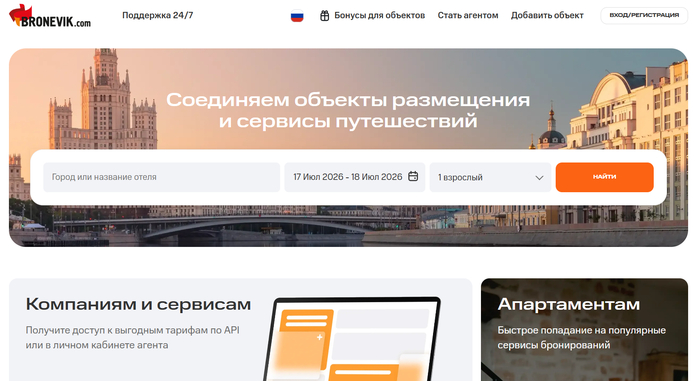Click the ВХОД/РЕГИСТРАЦИЯ button
Viewport: 700px width, 381px height.
644,15
